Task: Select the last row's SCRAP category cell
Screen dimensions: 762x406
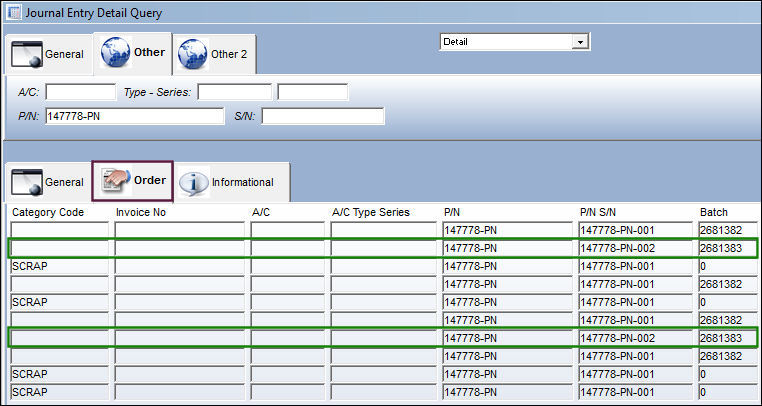Action: click(60, 392)
